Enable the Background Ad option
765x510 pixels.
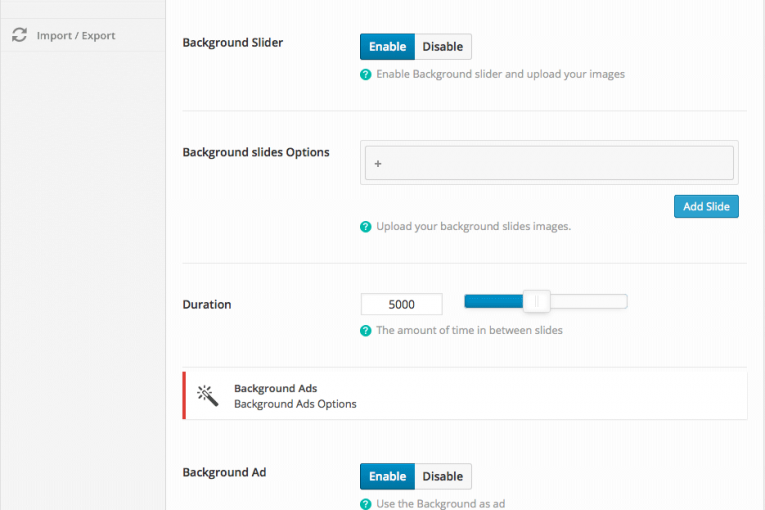pyautogui.click(x=387, y=476)
